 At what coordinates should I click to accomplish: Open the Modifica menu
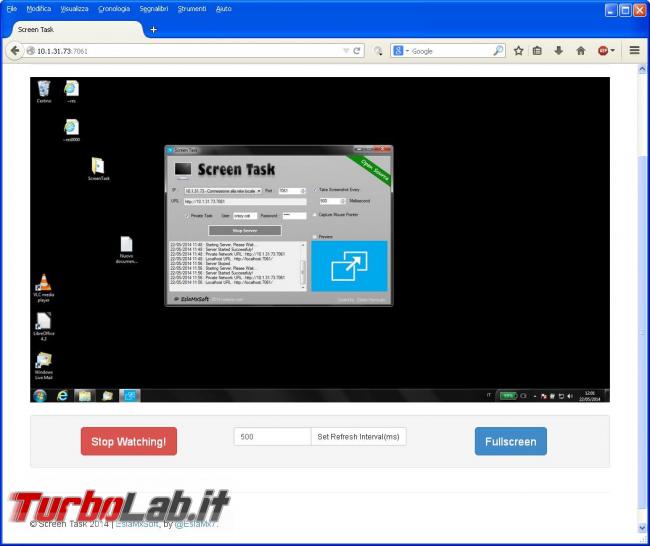tap(39, 9)
